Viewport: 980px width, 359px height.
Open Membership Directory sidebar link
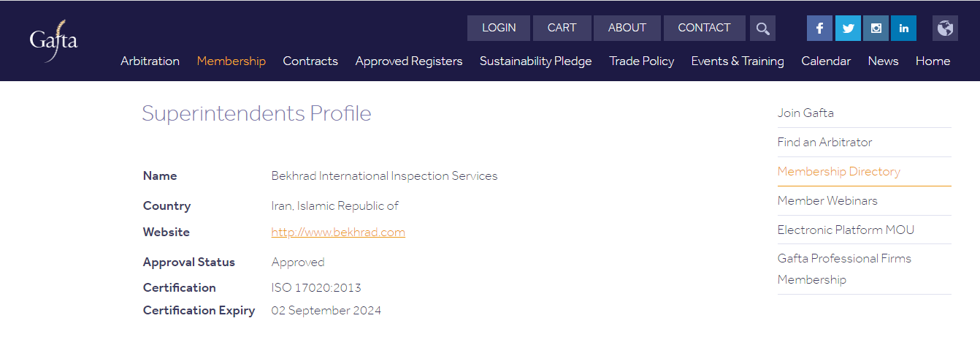838,172
